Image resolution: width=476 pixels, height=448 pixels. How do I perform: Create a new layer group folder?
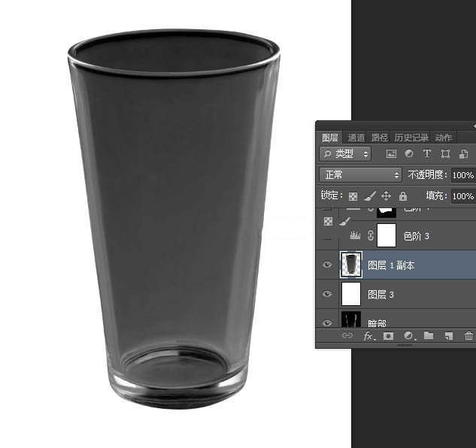(429, 335)
